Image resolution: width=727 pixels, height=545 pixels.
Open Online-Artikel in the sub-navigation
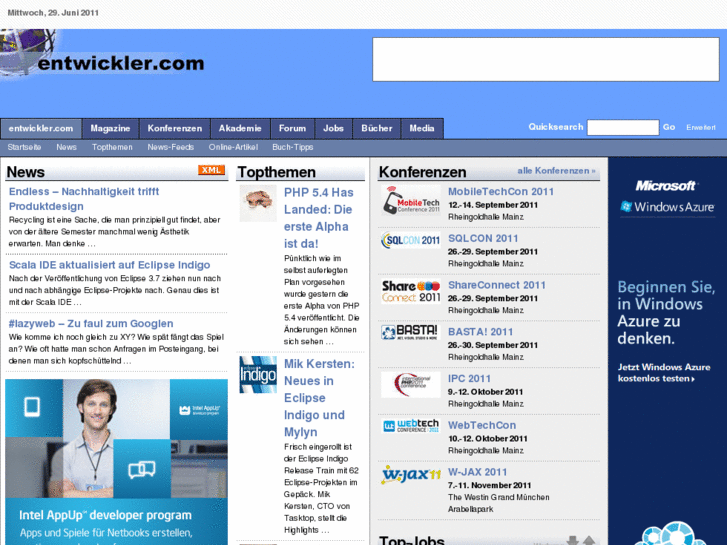coord(233,147)
